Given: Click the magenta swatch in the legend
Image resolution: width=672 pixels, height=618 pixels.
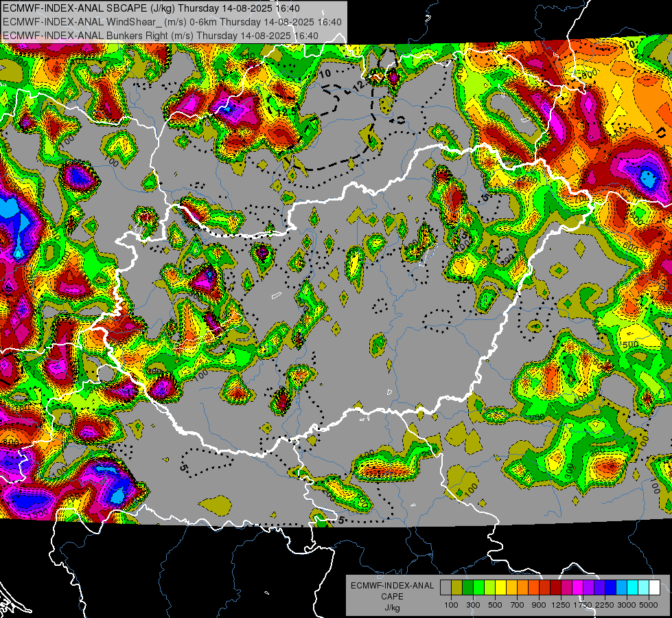Looking at the screenshot, I should (x=578, y=588).
